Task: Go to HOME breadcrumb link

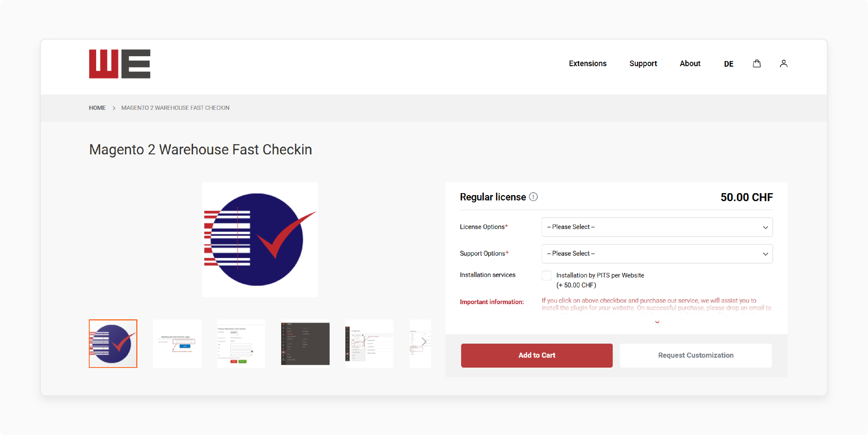Action: [x=97, y=108]
